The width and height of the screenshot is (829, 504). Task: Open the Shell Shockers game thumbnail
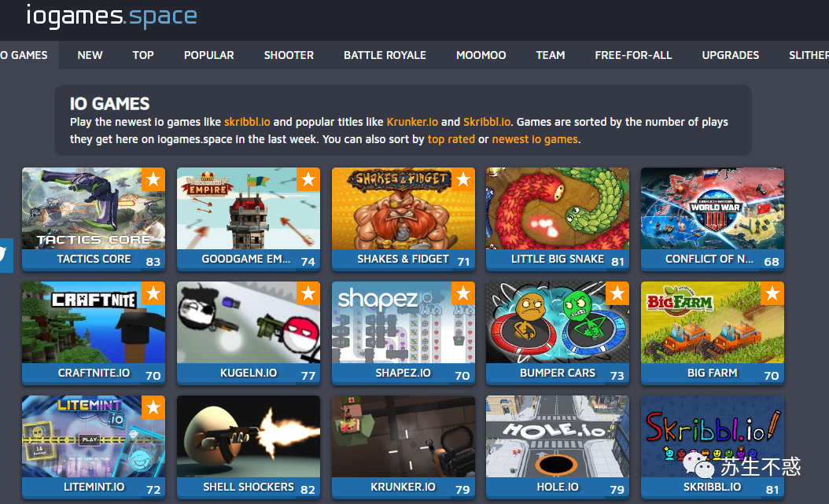[249, 436]
